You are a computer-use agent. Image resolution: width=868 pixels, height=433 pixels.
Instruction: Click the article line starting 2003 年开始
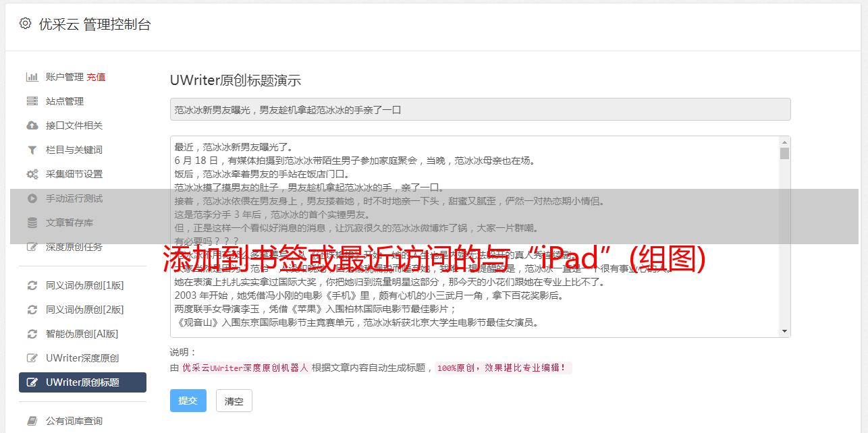(x=369, y=295)
